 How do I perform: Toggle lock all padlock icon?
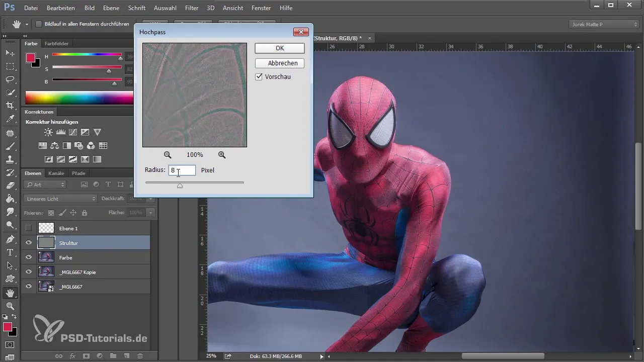[84, 213]
